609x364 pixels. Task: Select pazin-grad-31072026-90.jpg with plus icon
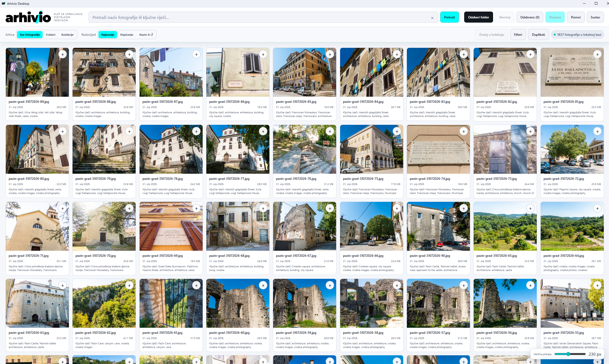[x=464, y=208]
